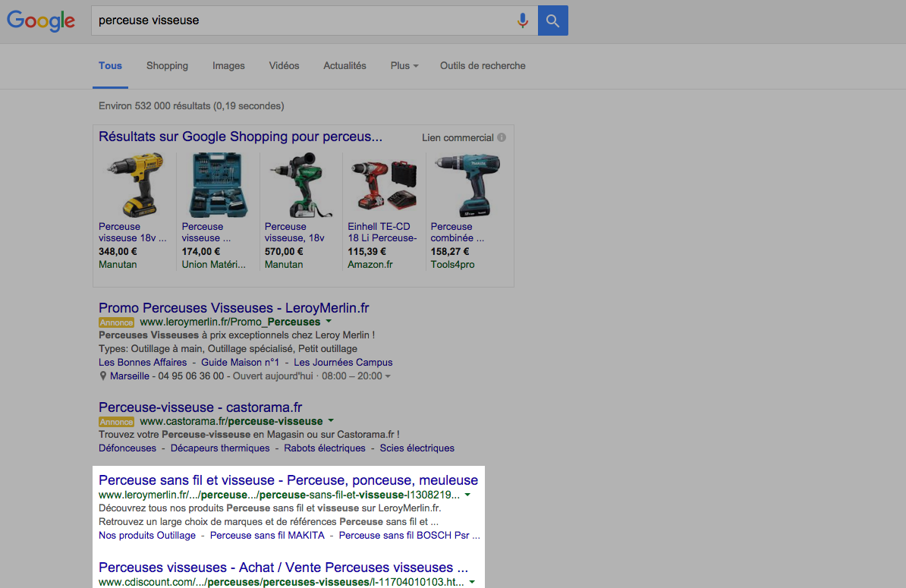906x588 pixels.
Task: Click Amazon.fr seller name
Action: tap(370, 265)
